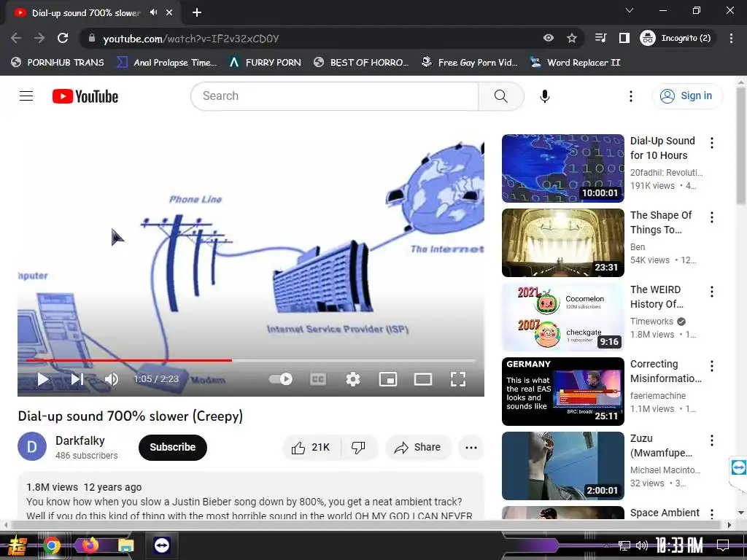Start voice search with microphone

[544, 96]
